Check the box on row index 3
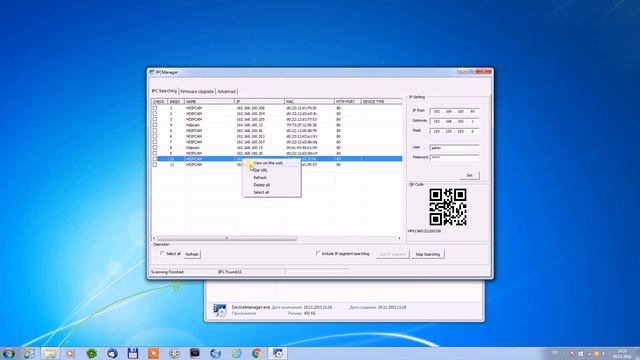The height and width of the screenshot is (360, 640). click(155, 120)
